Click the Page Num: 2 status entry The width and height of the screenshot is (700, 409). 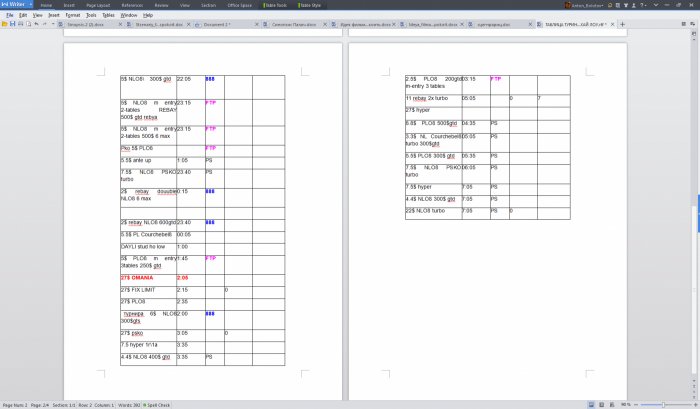15,405
